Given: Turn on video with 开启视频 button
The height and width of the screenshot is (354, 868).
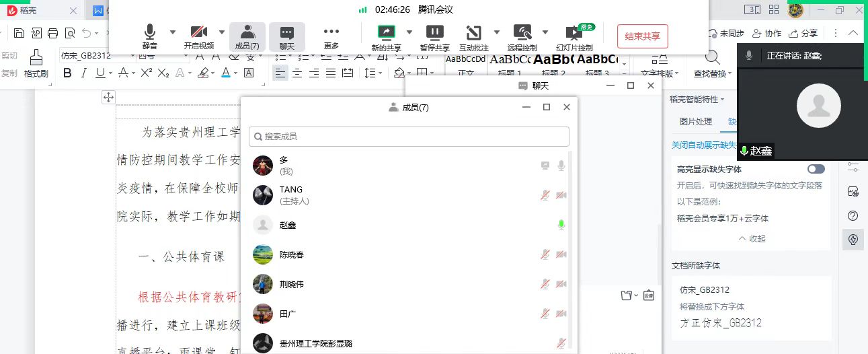Looking at the screenshot, I should coord(198,36).
